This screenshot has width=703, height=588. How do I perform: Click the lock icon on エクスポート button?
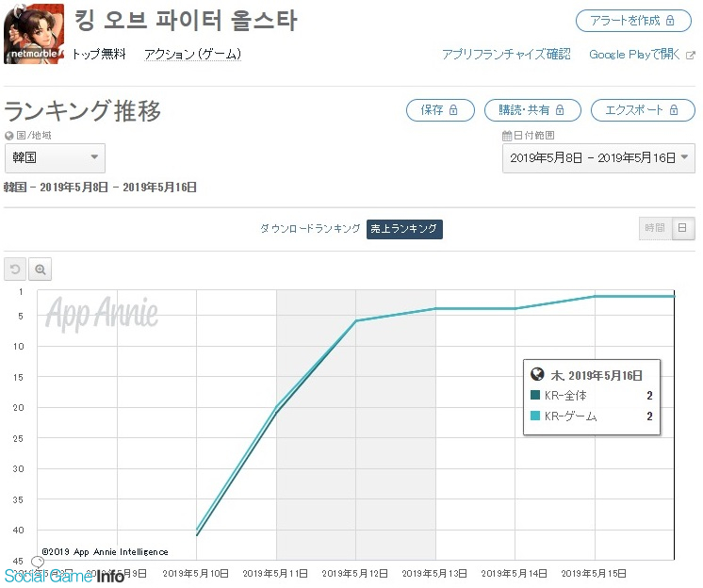pos(674,110)
